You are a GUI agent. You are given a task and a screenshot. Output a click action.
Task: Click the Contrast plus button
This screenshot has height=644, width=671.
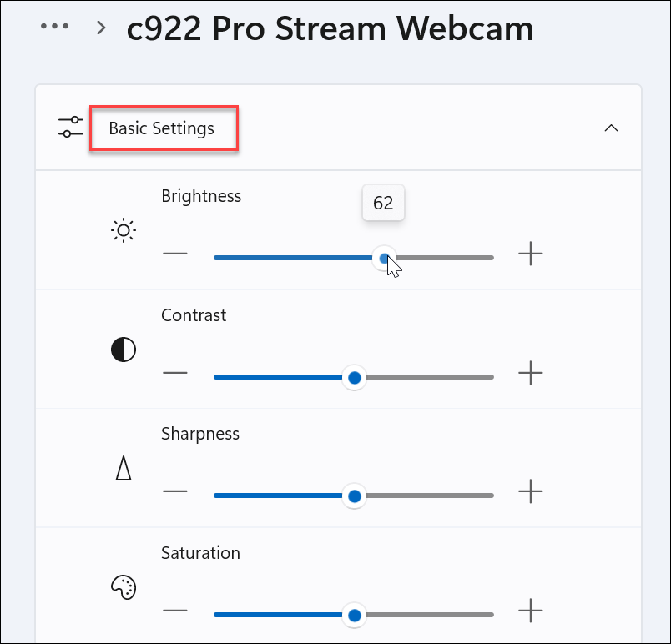[531, 374]
